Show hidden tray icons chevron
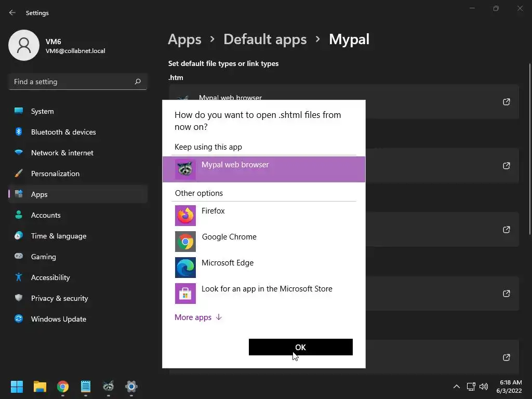This screenshot has height=399, width=532. point(457,387)
